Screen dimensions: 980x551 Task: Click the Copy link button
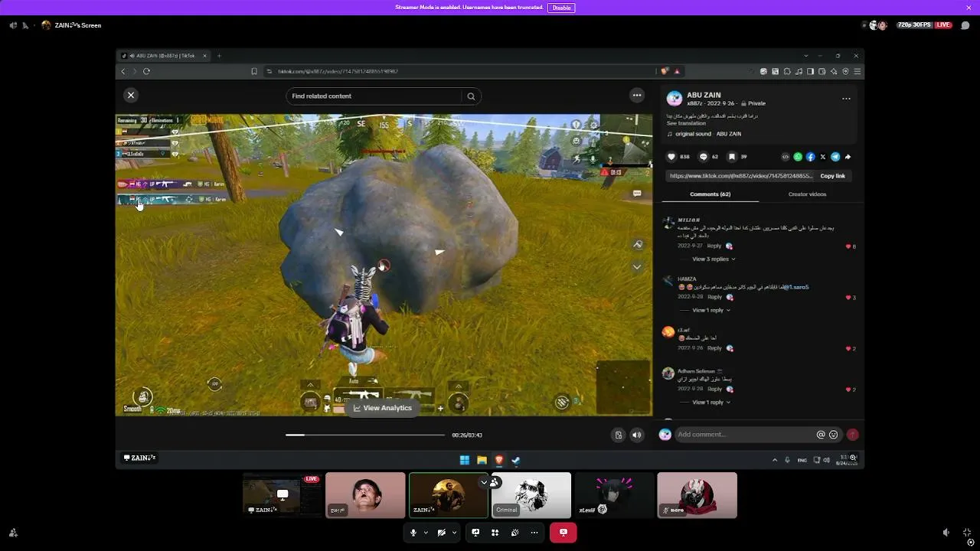[x=833, y=176]
